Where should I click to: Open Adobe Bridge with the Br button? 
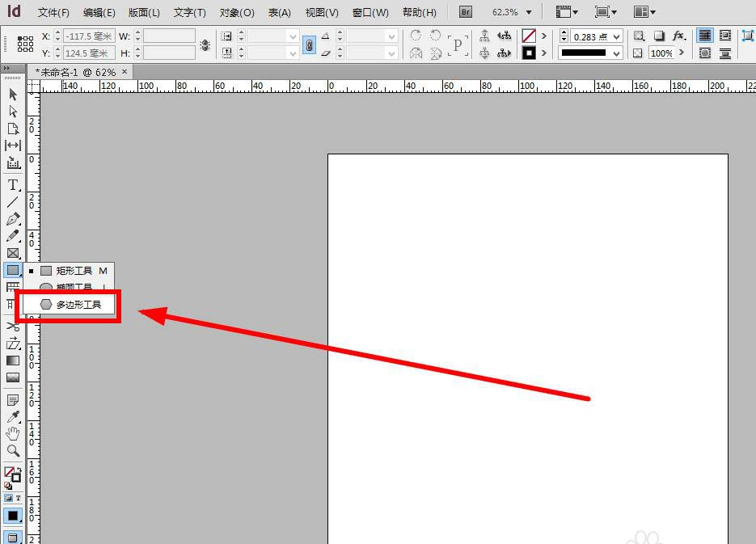tap(465, 12)
